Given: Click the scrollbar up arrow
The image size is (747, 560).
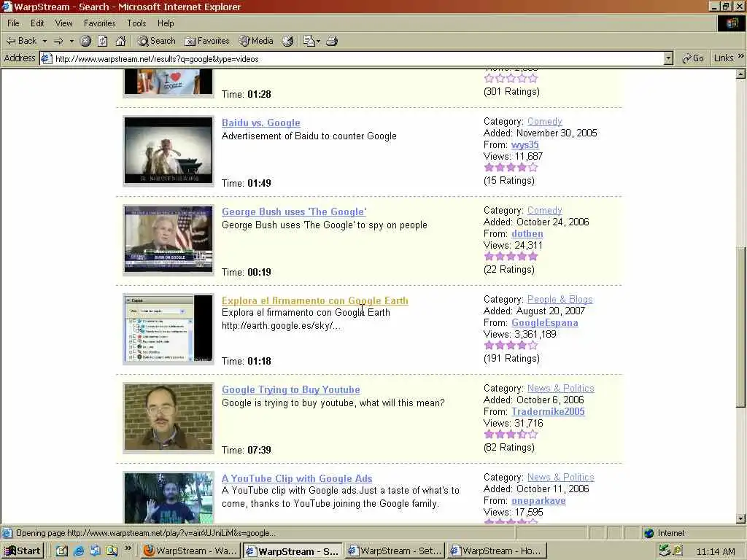Looking at the screenshot, I should [x=740, y=74].
